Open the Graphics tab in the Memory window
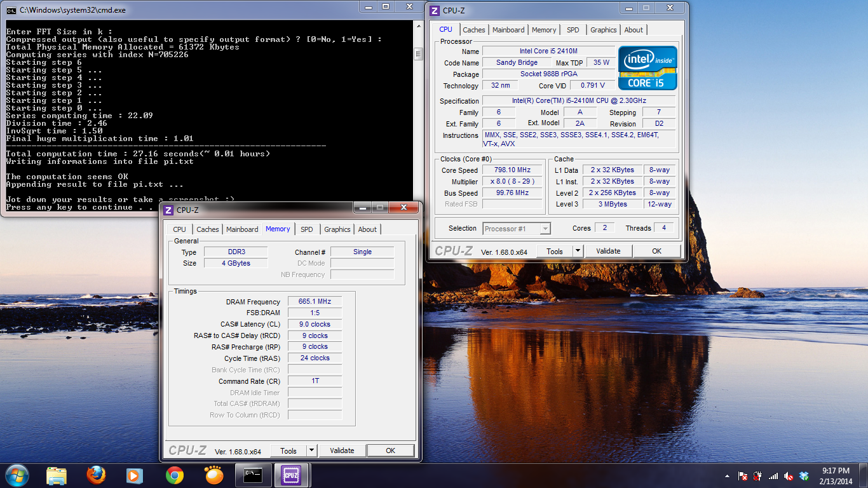Image resolution: width=868 pixels, height=488 pixels. coord(337,229)
